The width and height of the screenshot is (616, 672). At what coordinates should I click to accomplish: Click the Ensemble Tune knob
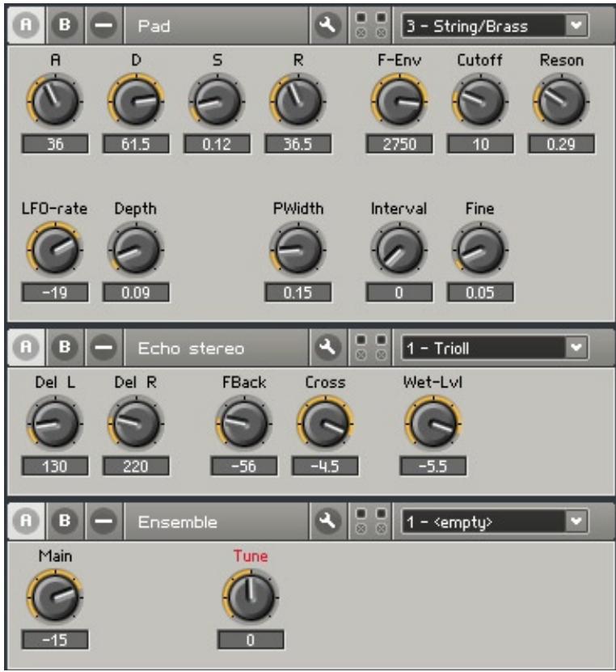(251, 597)
